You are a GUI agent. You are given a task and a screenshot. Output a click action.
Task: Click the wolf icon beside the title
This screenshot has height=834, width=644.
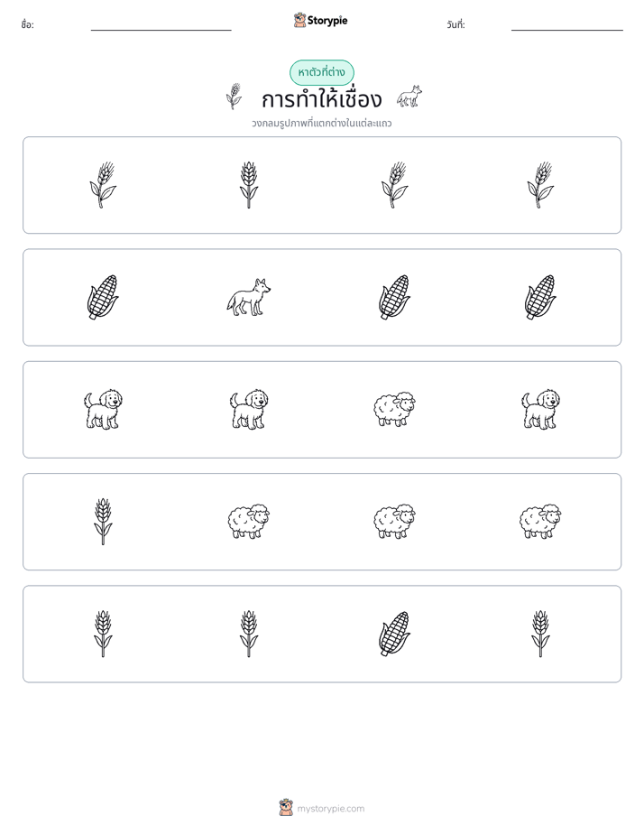tap(409, 97)
